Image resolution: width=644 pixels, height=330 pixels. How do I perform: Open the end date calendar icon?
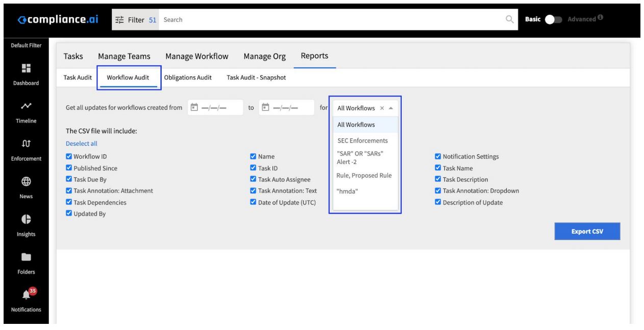coord(265,108)
